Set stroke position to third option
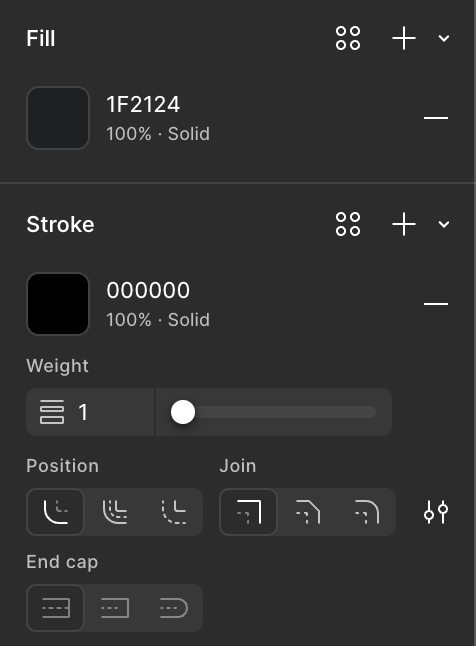 [x=174, y=512]
